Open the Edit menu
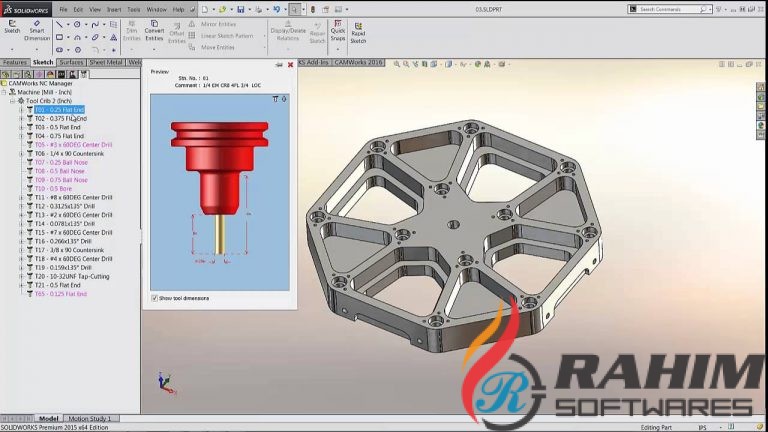The image size is (768, 432). [78, 9]
